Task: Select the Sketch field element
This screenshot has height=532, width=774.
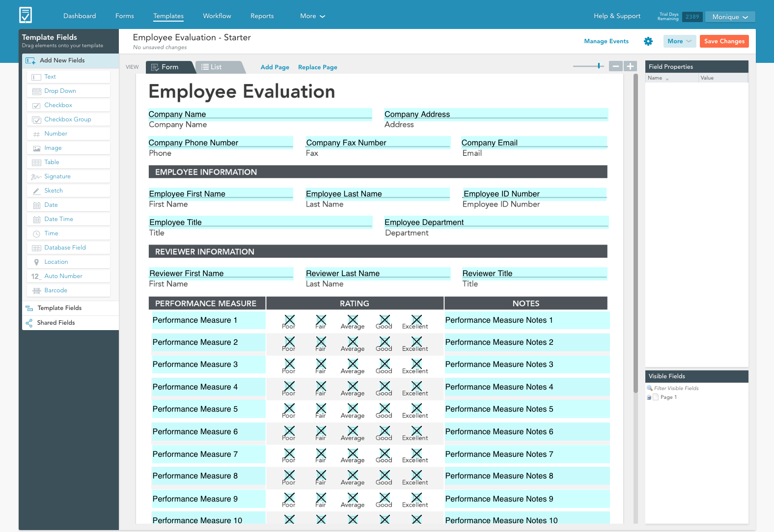Action: (68, 191)
